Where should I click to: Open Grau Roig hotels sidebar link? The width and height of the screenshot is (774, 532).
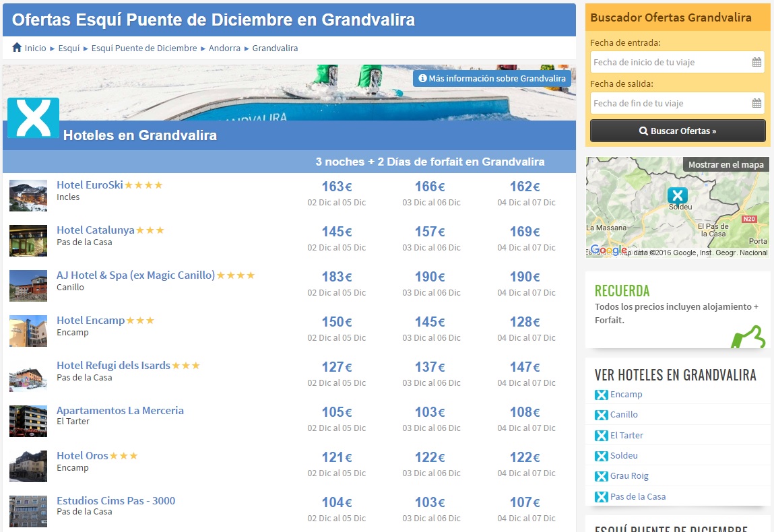click(x=629, y=475)
